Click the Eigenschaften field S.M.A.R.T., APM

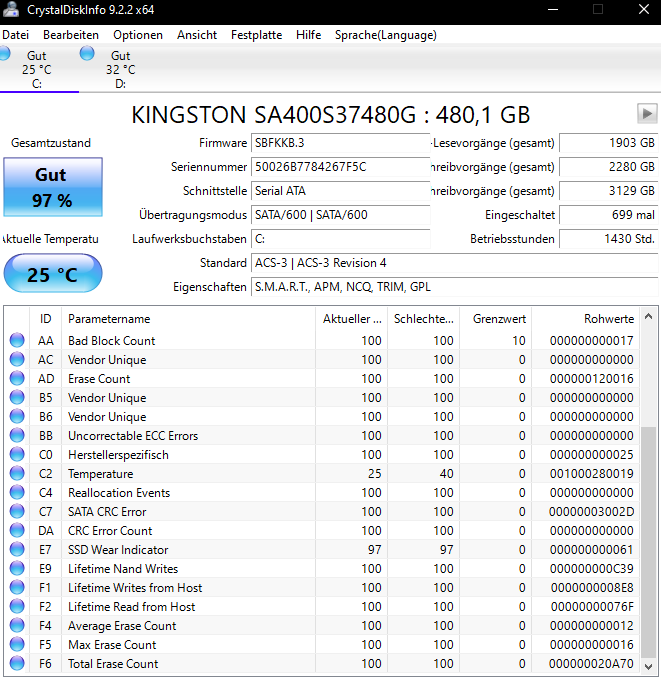[455, 287]
